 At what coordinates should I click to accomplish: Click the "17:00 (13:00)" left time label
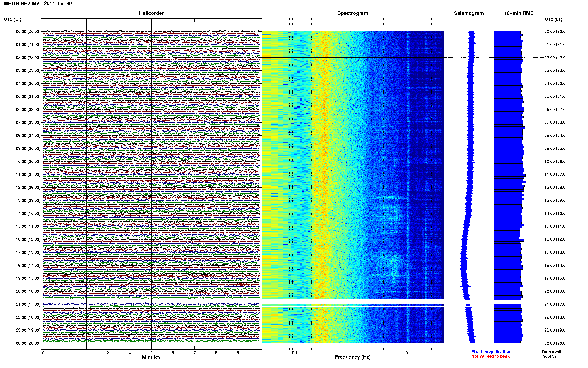coord(28,252)
